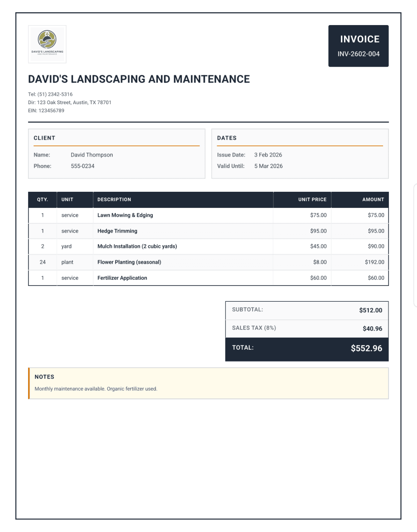
Task: Select the client name David Thompson
Action: (92, 155)
